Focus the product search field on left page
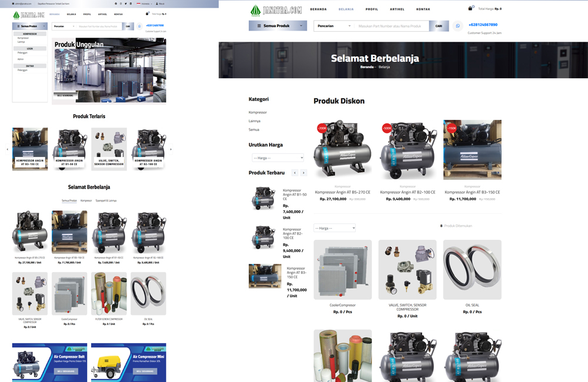The width and height of the screenshot is (588, 382). point(100,26)
